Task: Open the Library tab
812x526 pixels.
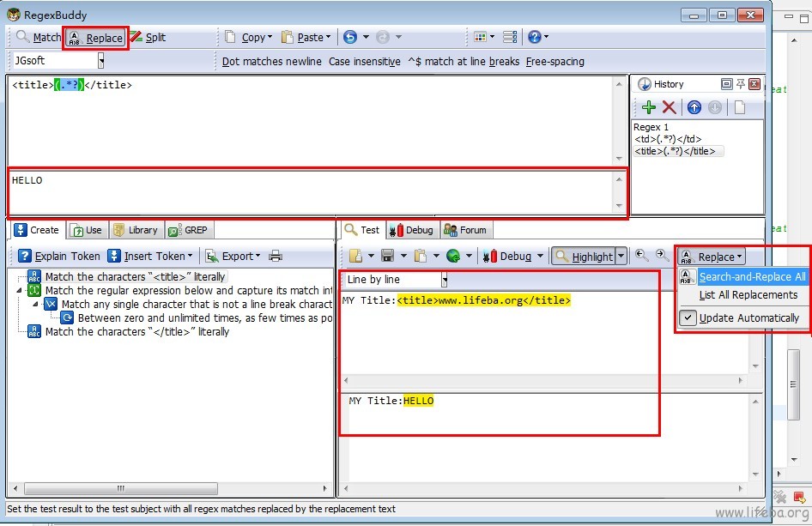Action: tap(136, 230)
